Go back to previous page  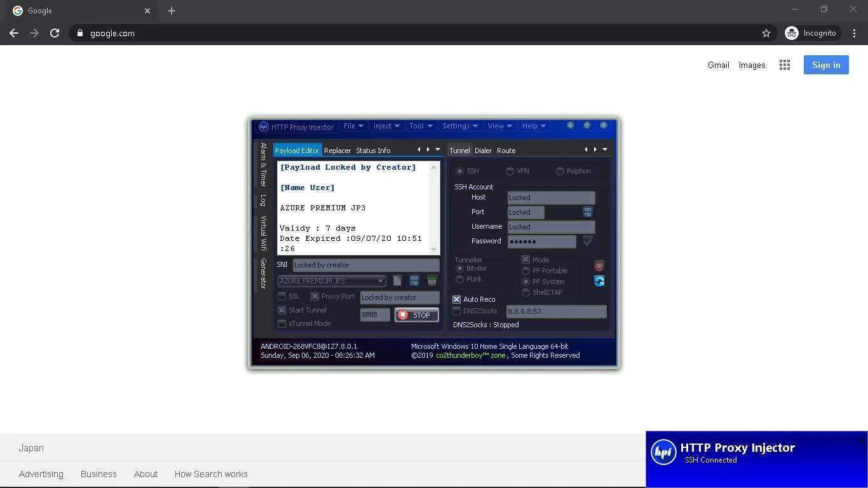(x=14, y=33)
